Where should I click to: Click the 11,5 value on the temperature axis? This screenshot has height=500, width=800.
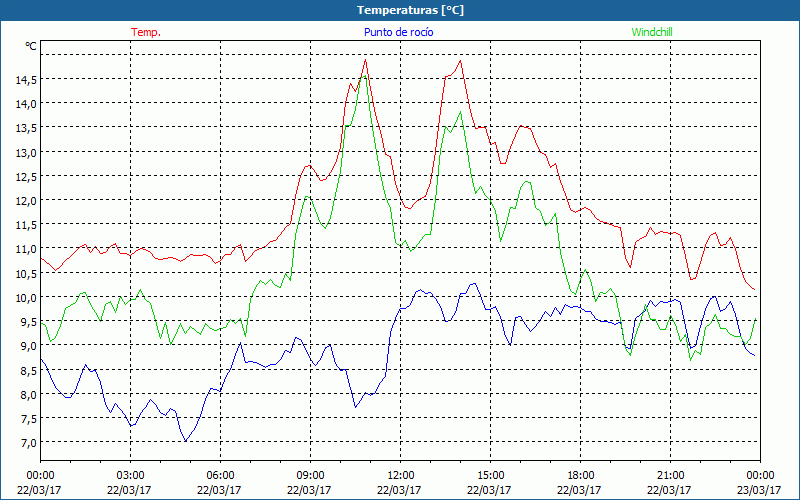coord(26,224)
